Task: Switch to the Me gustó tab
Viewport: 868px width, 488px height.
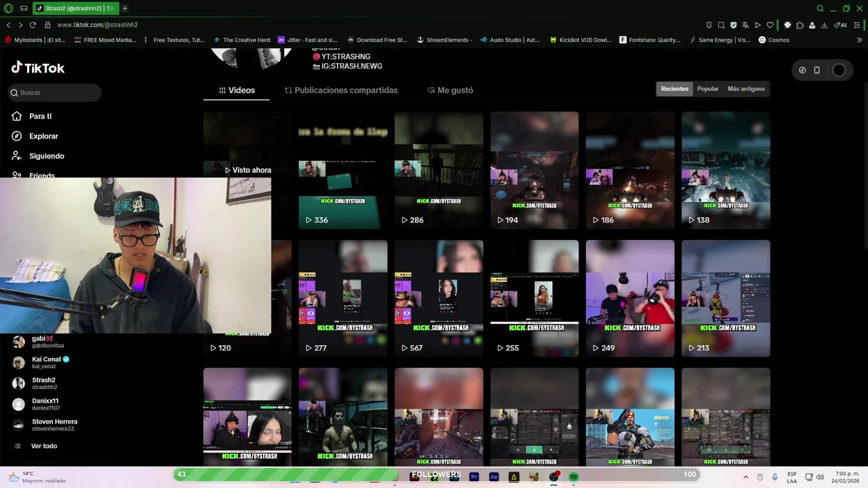Action: click(450, 90)
